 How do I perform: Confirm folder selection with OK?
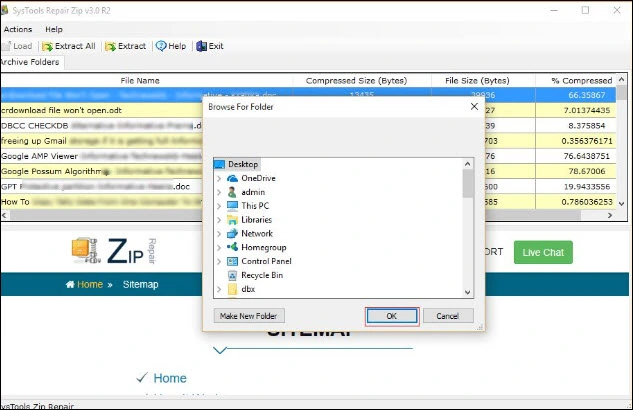[392, 316]
